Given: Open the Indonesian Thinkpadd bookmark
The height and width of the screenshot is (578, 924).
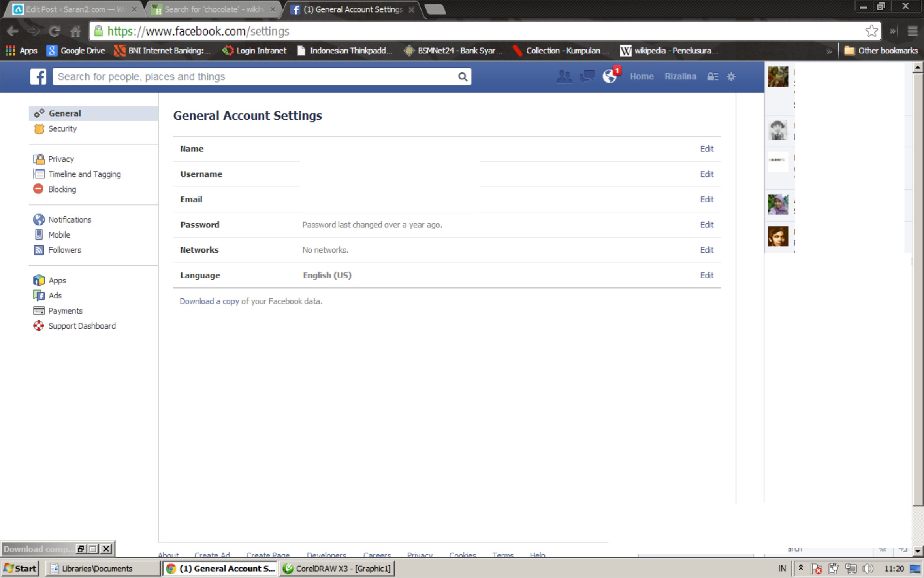Looking at the screenshot, I should click(345, 51).
